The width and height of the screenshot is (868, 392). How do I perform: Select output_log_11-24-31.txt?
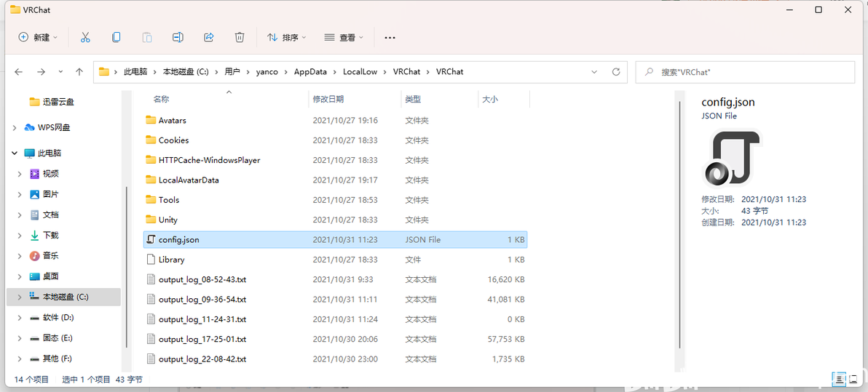click(335, 319)
